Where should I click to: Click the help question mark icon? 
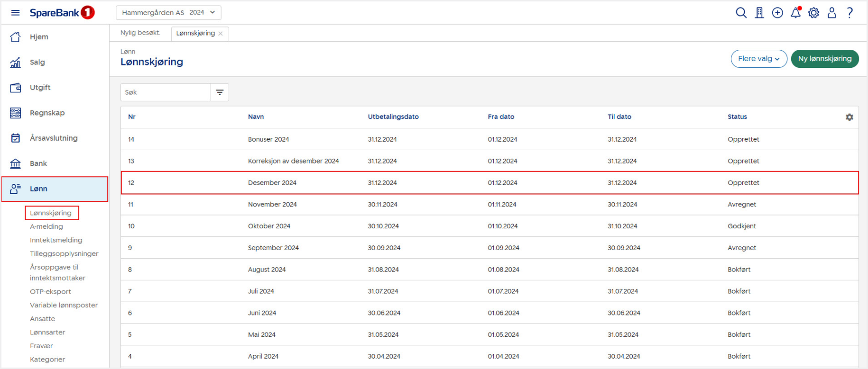tap(850, 13)
